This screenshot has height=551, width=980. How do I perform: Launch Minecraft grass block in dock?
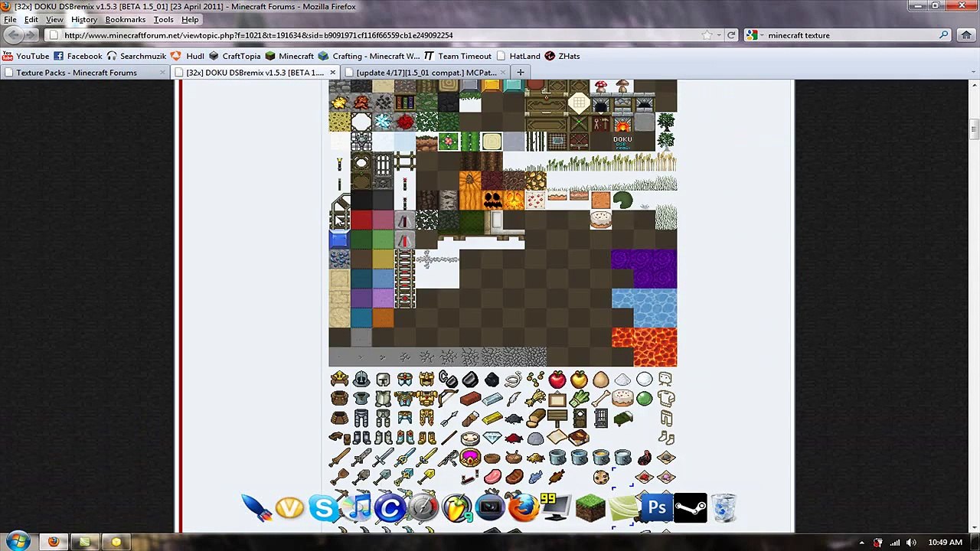[x=590, y=508]
